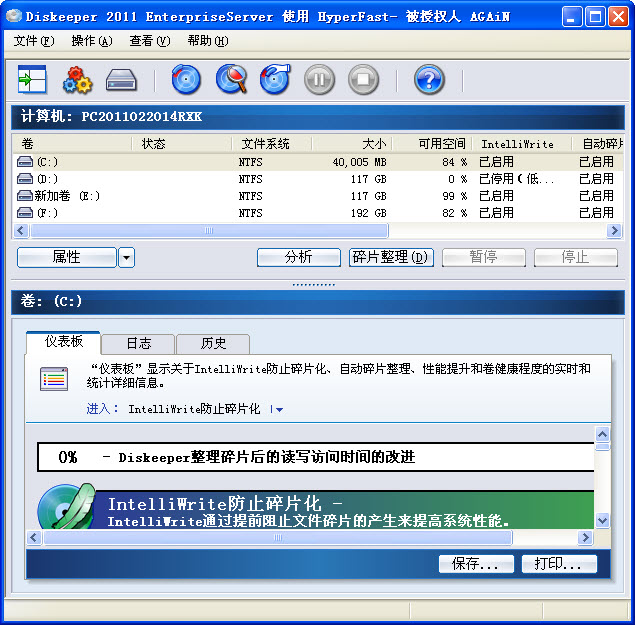Maximize the Diskeeper window
635x625 pixels.
(595, 17)
